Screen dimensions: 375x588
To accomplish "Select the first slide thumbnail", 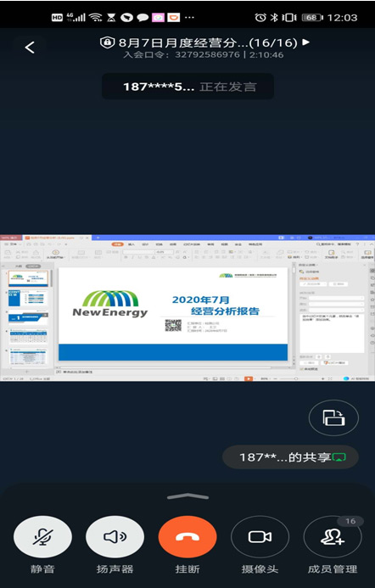I will click(x=28, y=278).
